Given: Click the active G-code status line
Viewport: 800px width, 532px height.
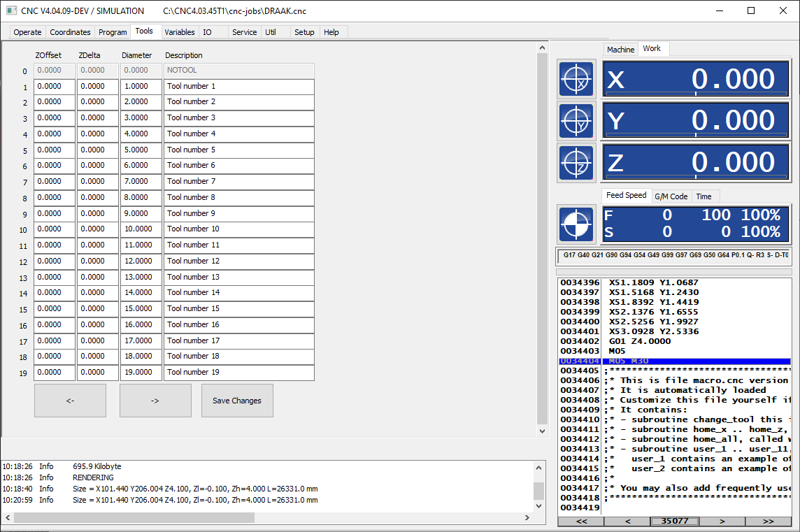Looking at the screenshot, I should pyautogui.click(x=673, y=255).
